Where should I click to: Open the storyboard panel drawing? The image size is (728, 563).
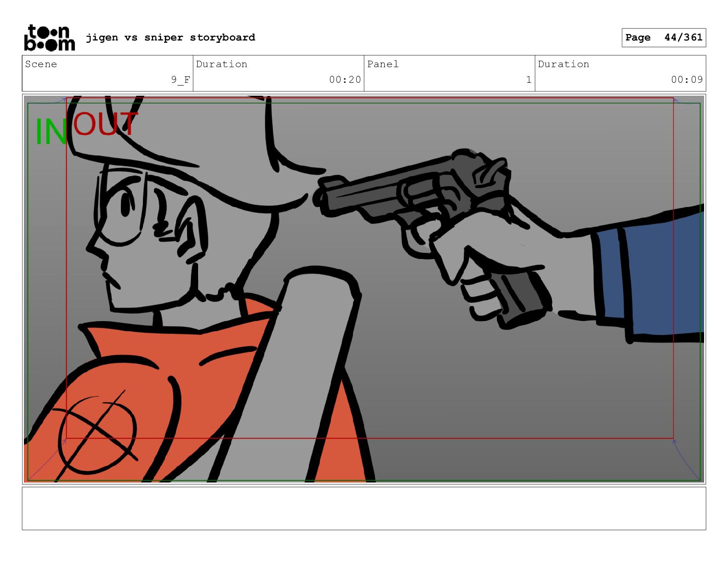[364, 289]
